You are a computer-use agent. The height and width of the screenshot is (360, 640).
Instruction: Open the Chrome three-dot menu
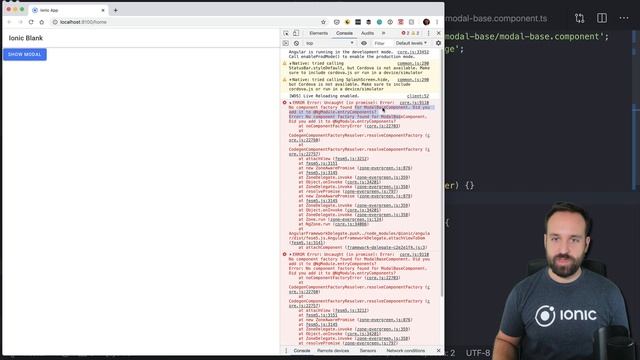(437, 22)
